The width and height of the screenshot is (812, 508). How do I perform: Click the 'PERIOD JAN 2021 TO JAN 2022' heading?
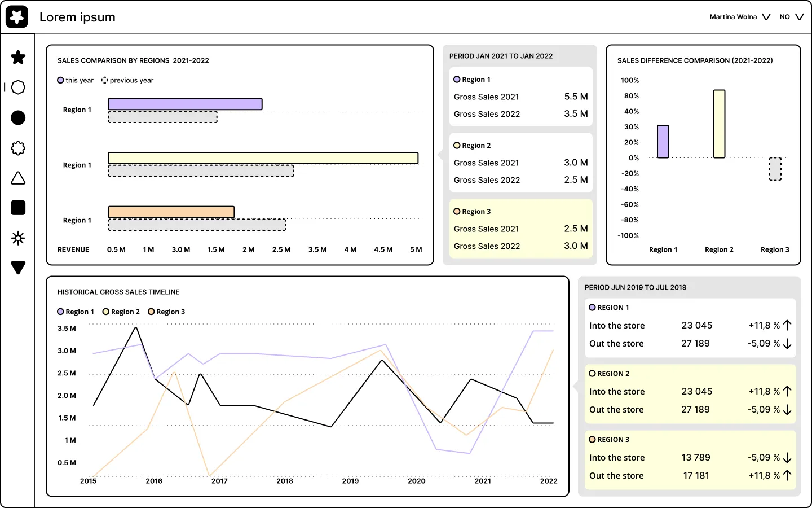click(x=501, y=56)
